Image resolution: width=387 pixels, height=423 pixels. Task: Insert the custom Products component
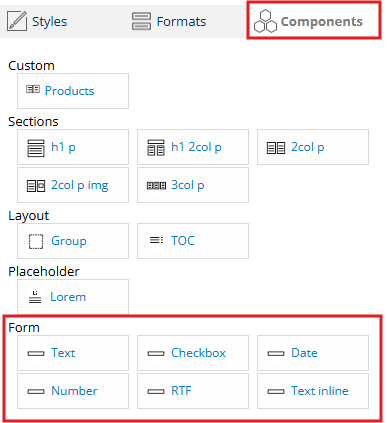pyautogui.click(x=73, y=91)
